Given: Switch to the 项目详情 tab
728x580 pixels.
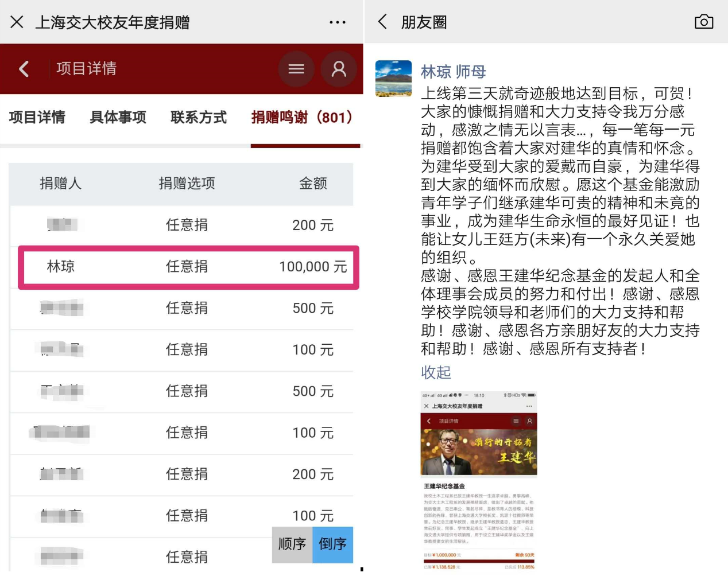Looking at the screenshot, I should 37,118.
